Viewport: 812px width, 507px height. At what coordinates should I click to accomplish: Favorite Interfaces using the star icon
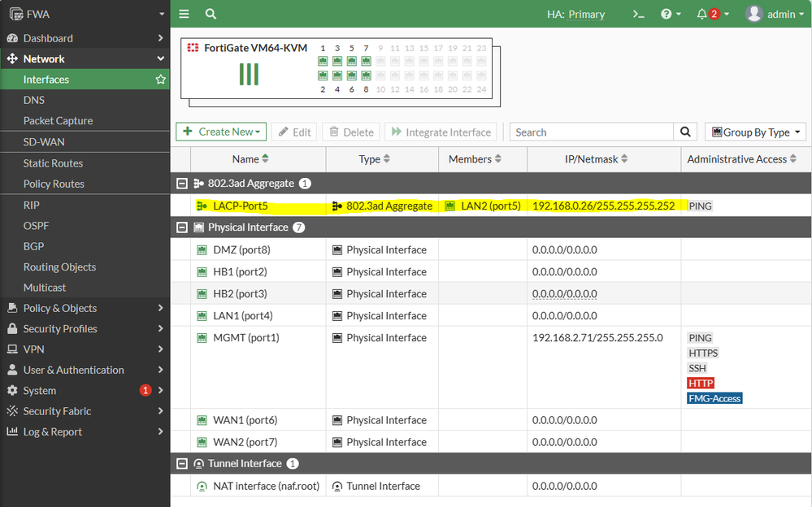pyautogui.click(x=160, y=80)
